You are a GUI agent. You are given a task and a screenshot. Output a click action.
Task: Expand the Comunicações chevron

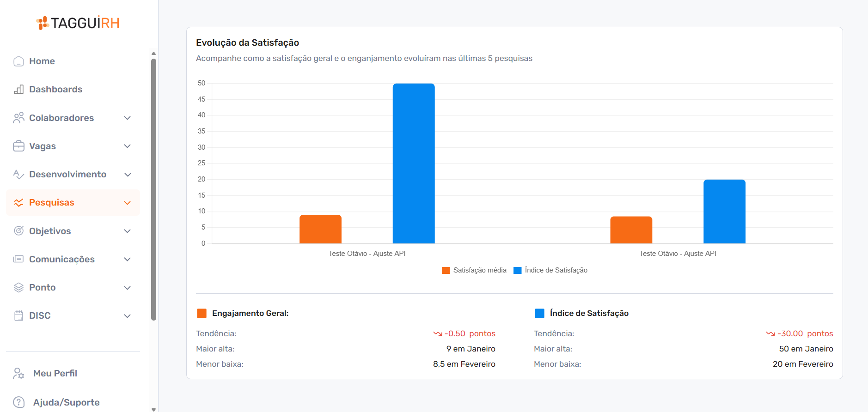pyautogui.click(x=128, y=259)
